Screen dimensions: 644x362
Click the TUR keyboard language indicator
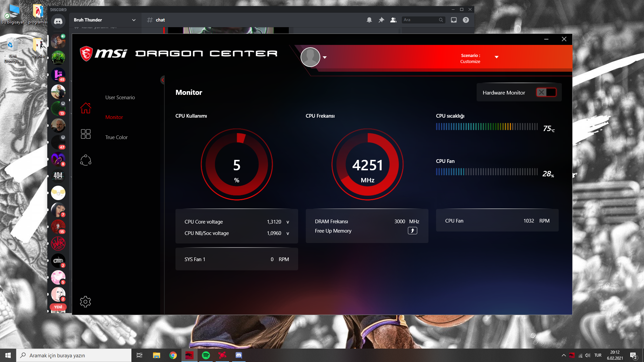pos(598,355)
